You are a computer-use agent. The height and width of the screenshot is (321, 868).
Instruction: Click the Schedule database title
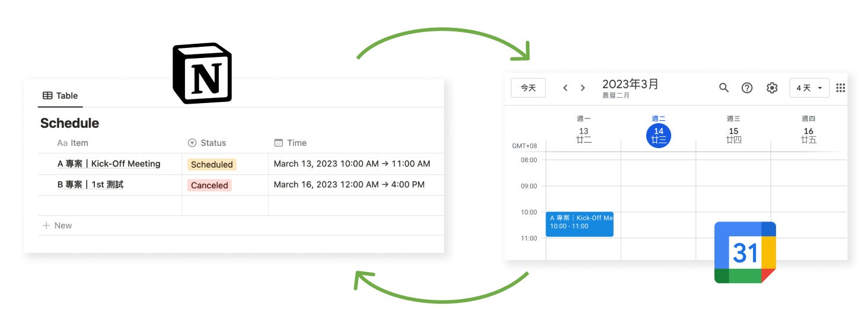coord(69,123)
